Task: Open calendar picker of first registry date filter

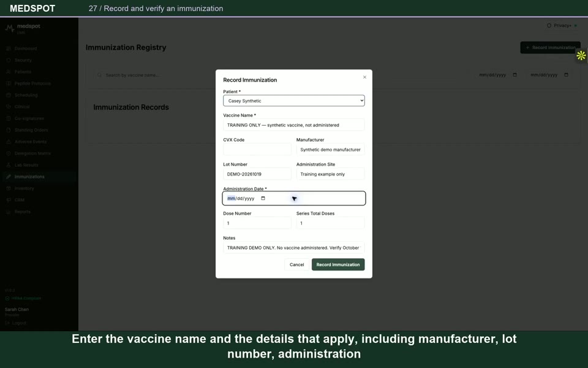Action: click(515, 75)
